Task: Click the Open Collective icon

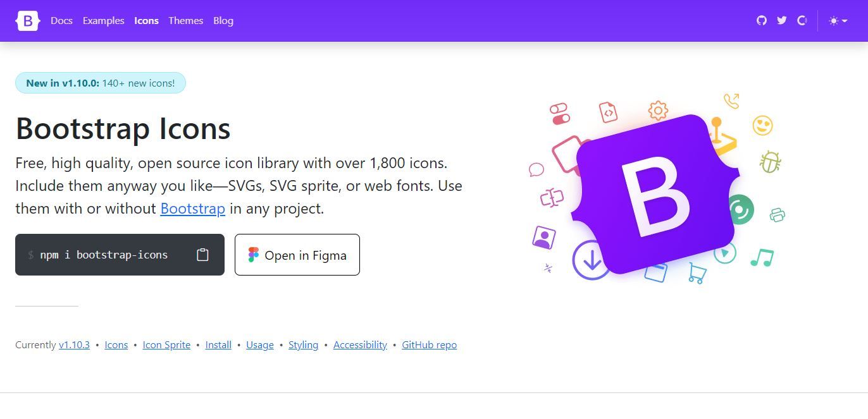Action: coord(802,21)
